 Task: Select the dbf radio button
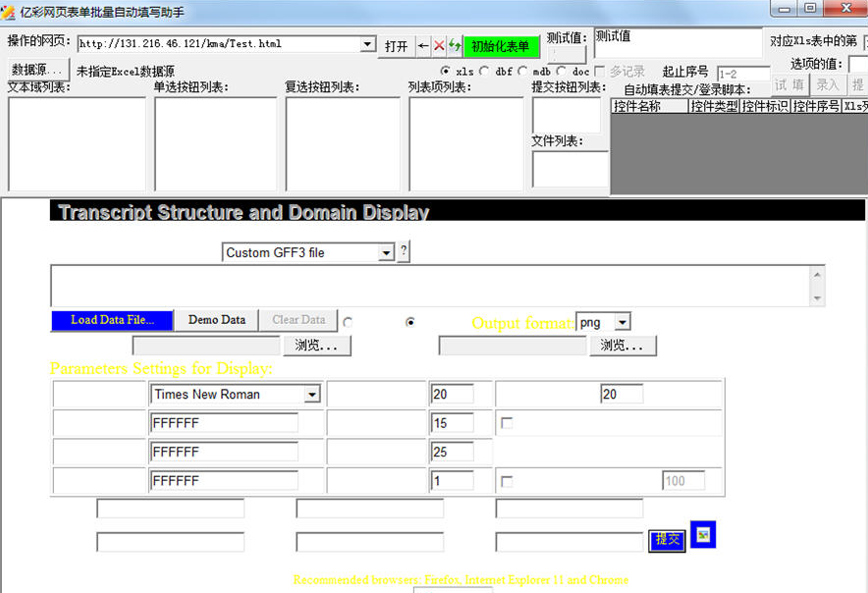click(x=484, y=72)
